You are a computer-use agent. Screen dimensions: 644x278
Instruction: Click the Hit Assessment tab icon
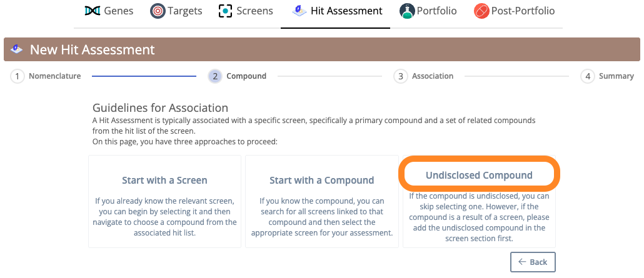point(299,11)
